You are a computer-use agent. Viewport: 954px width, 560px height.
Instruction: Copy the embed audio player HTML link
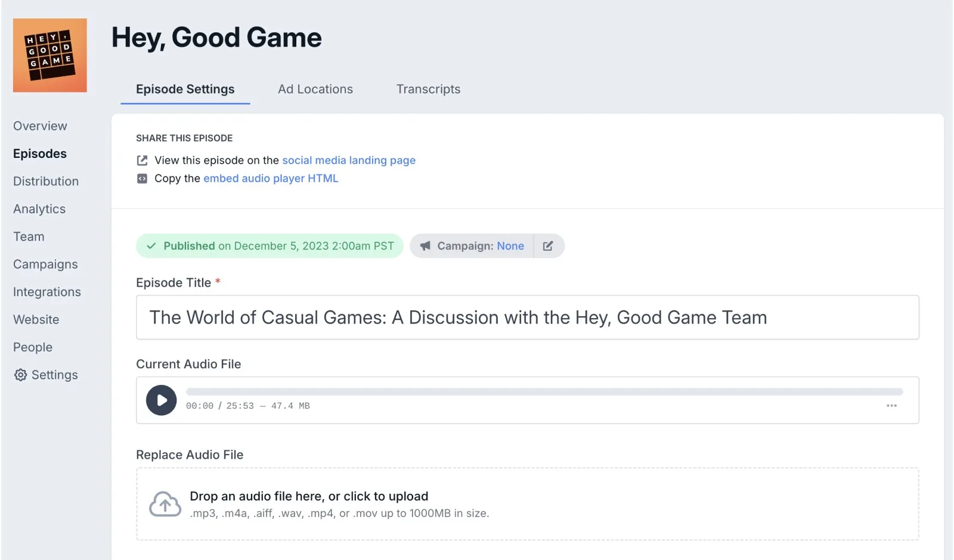point(271,179)
